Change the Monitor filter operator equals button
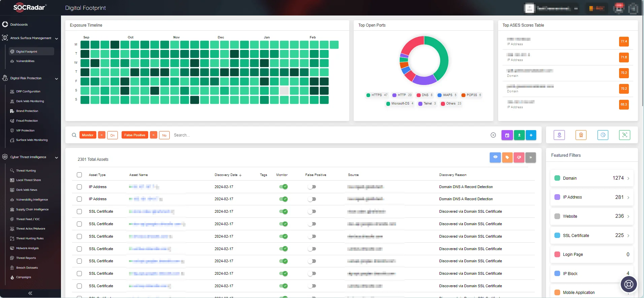 (101, 135)
